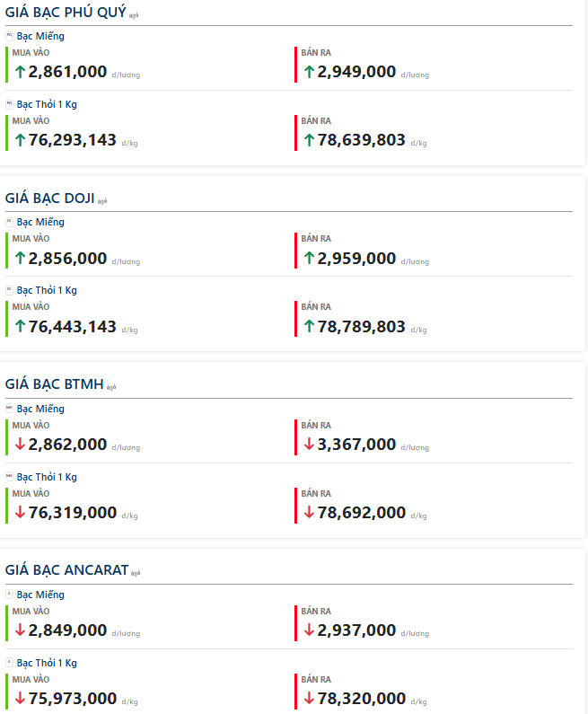Click the sell price 78,692,000
Screen dimensions: 588x714
click(x=362, y=512)
